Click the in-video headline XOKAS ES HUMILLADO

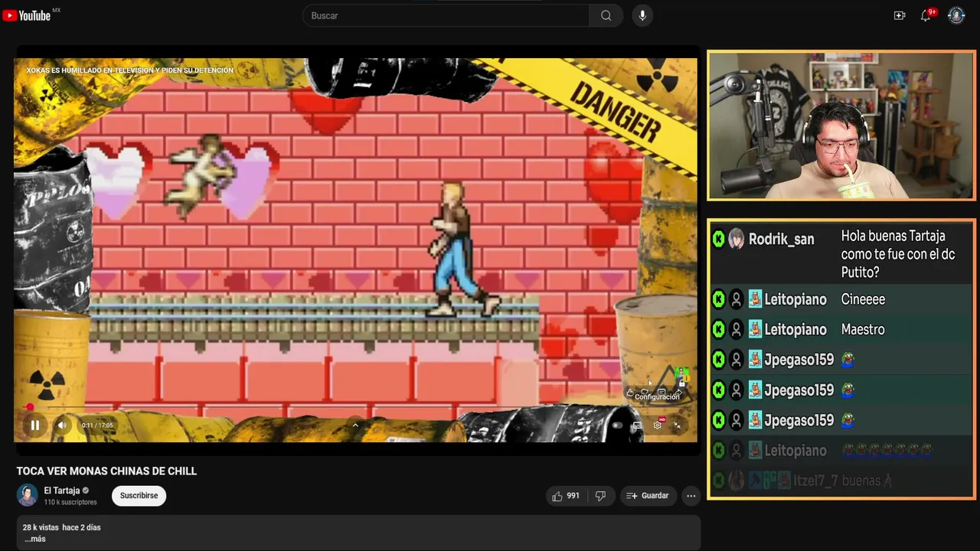[130, 70]
